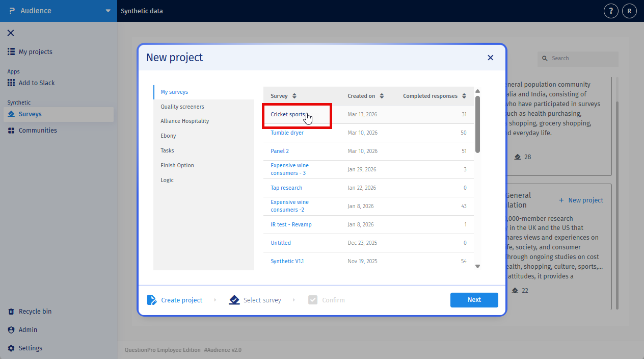Viewport: 644px width, 359px height.
Task: Select Quality screeners folder tab
Action: pyautogui.click(x=182, y=107)
